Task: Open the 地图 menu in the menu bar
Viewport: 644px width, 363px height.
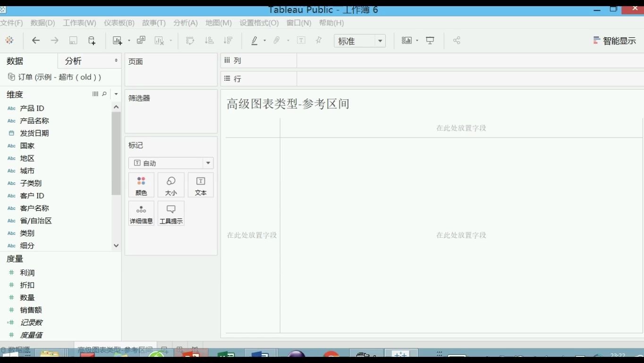Action: (x=218, y=22)
